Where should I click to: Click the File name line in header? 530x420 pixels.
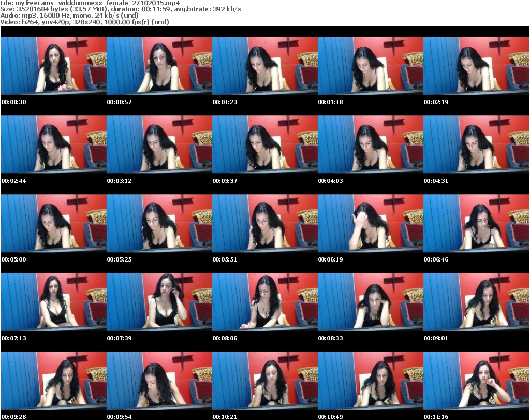point(90,3)
